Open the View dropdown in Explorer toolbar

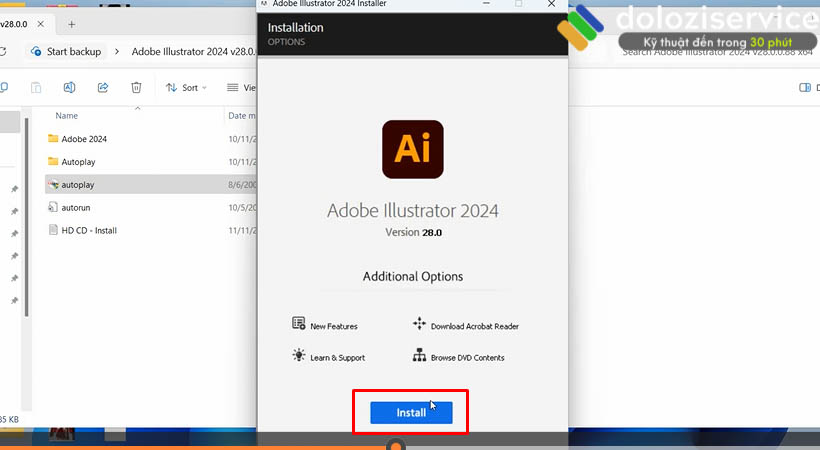tap(240, 88)
